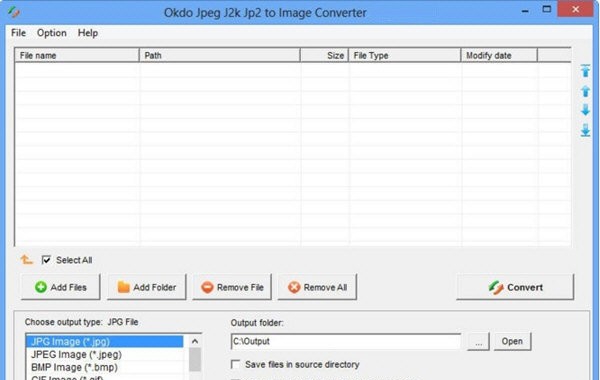This screenshot has width=600, height=380.
Task: Click the Add Folder button
Action: coord(147,287)
